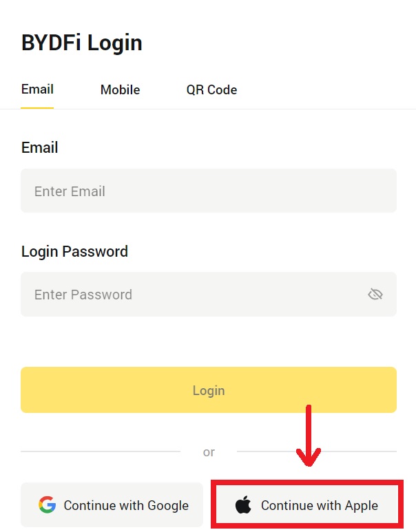Focus the Enter Email input field
The image size is (416, 532).
(208, 191)
